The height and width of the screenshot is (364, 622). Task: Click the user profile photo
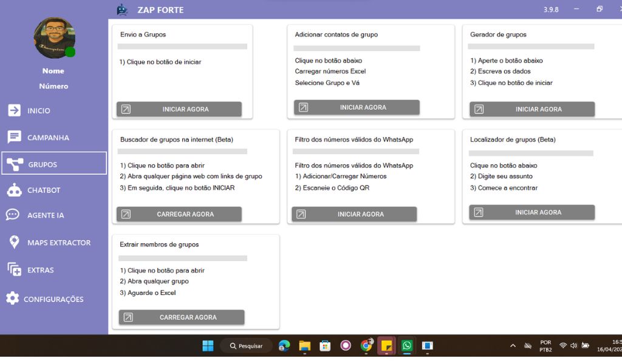tap(54, 38)
